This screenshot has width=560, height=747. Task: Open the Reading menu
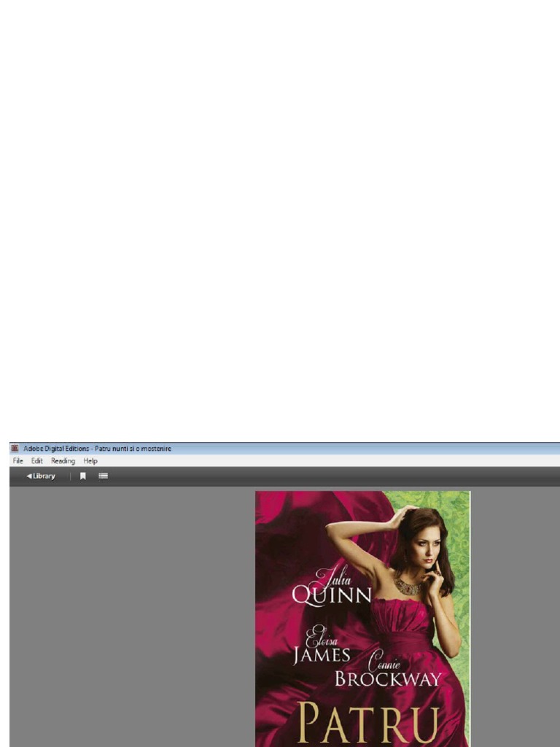pos(63,461)
